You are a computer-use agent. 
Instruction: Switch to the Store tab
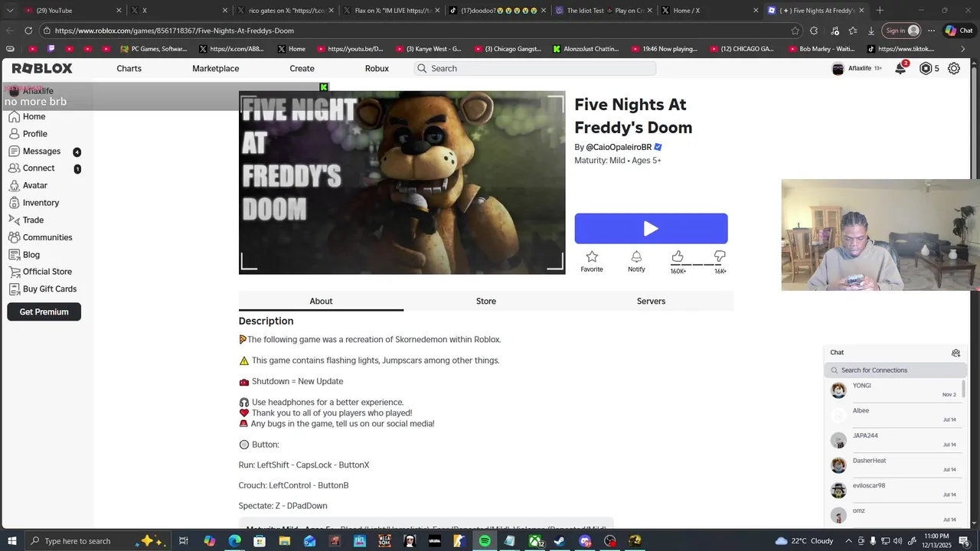coord(486,301)
